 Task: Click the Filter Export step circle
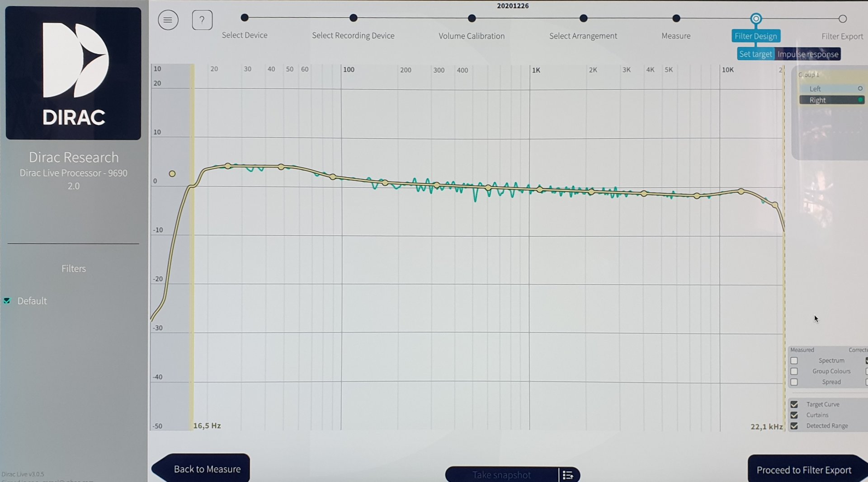tap(842, 19)
